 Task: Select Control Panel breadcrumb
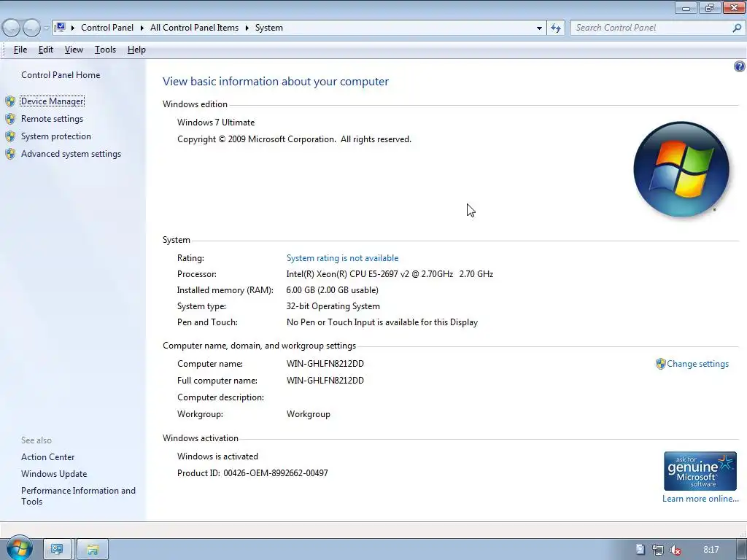[x=107, y=28]
